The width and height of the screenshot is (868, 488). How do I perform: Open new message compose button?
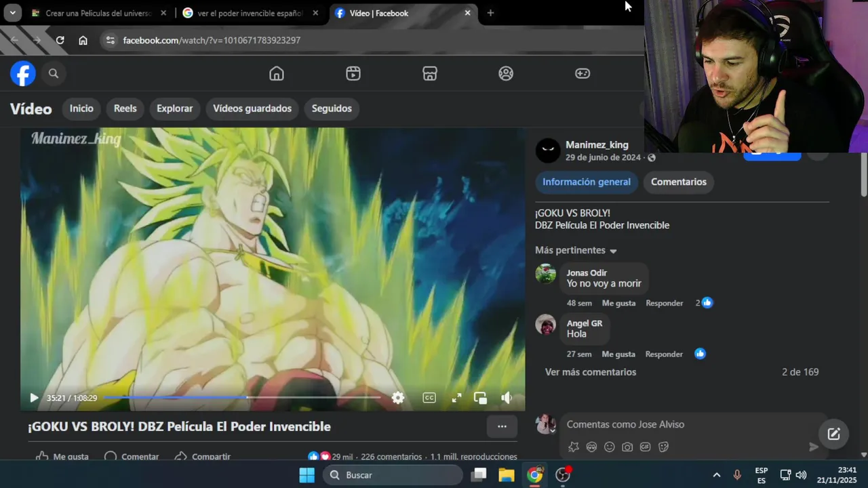(833, 434)
